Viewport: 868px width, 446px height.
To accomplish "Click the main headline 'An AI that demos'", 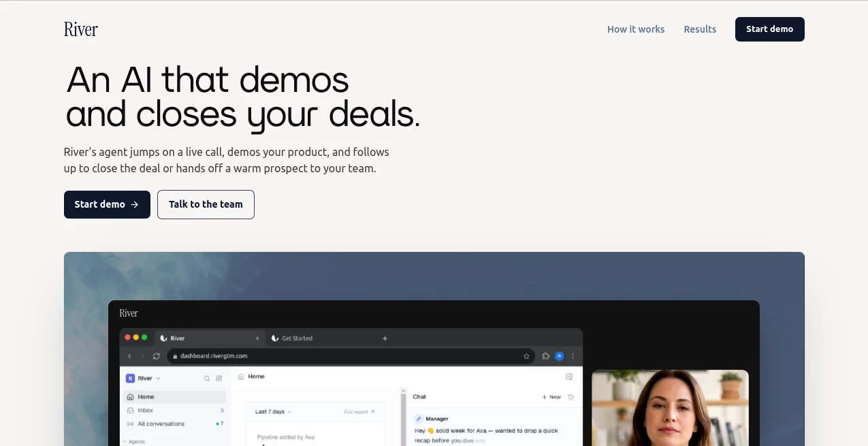I will coord(208,80).
